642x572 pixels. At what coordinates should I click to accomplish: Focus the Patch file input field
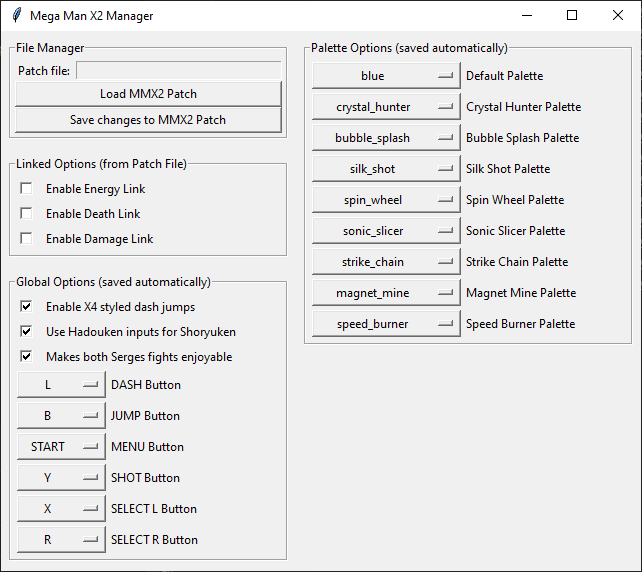179,71
